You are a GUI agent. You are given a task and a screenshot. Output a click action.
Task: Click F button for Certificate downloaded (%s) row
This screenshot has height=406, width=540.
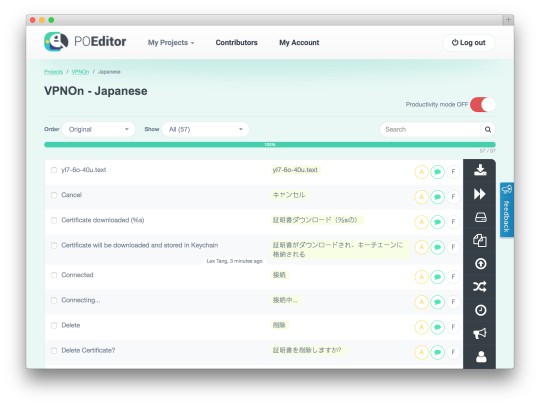click(x=453, y=222)
